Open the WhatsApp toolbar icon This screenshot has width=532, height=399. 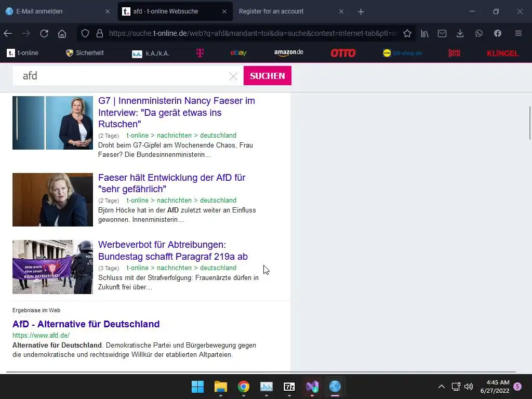478,33
